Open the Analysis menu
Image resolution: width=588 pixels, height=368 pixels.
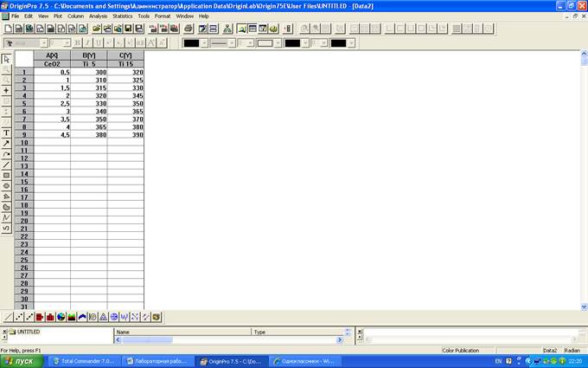tap(98, 16)
